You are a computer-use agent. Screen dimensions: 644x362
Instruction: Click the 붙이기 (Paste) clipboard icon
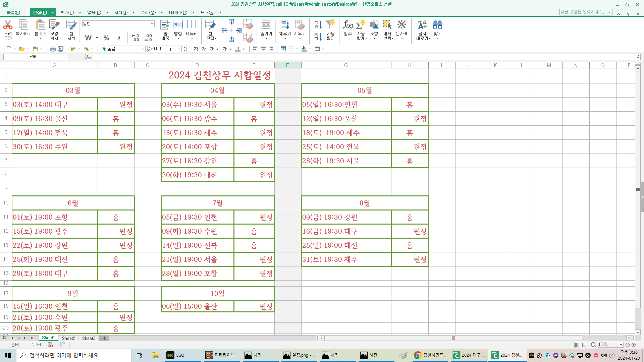point(40,25)
